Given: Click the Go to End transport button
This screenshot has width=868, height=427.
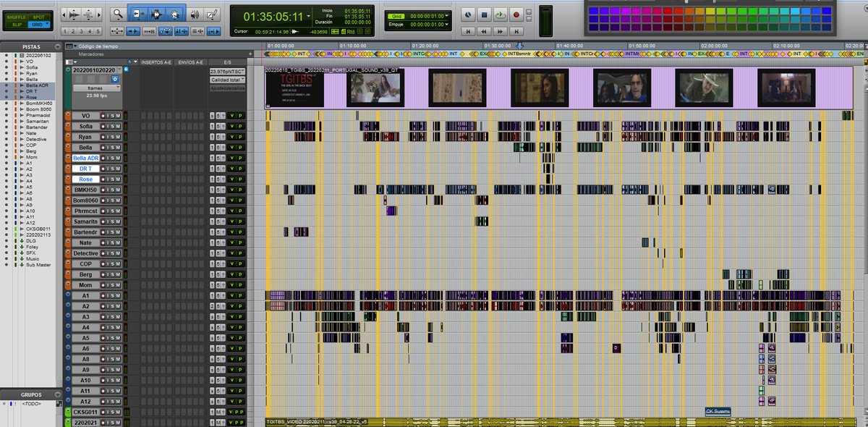Looking at the screenshot, I should pyautogui.click(x=516, y=31).
